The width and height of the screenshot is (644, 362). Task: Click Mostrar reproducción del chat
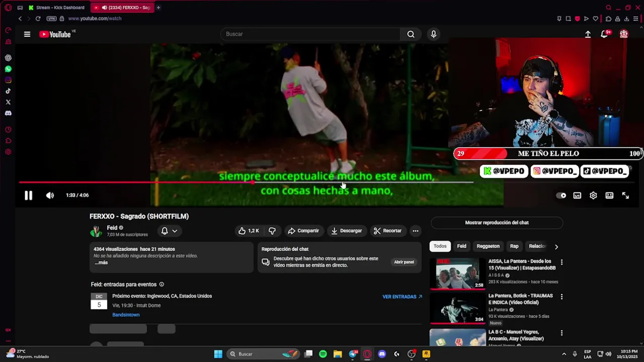(x=497, y=223)
